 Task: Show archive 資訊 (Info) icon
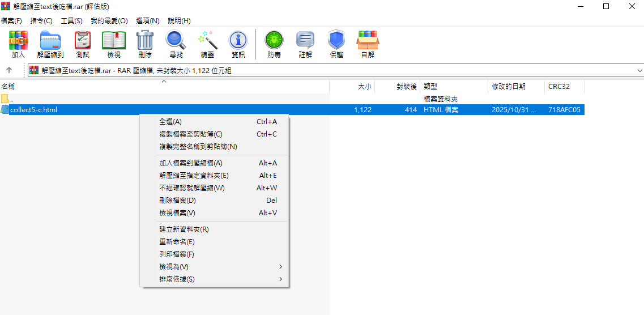pyautogui.click(x=238, y=44)
